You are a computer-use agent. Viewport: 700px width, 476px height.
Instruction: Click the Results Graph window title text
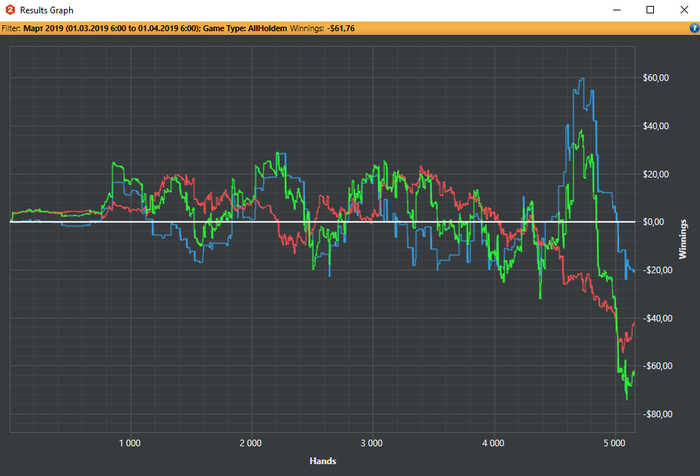[46, 10]
